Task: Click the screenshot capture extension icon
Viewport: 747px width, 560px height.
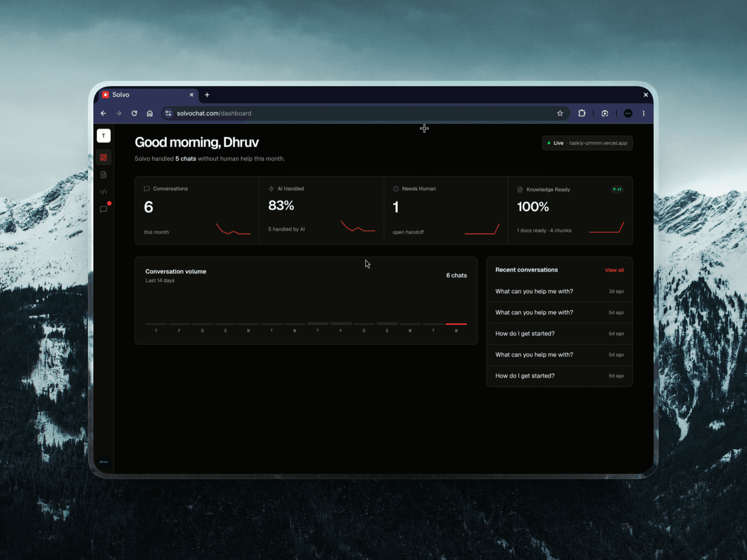Action: coord(605,113)
